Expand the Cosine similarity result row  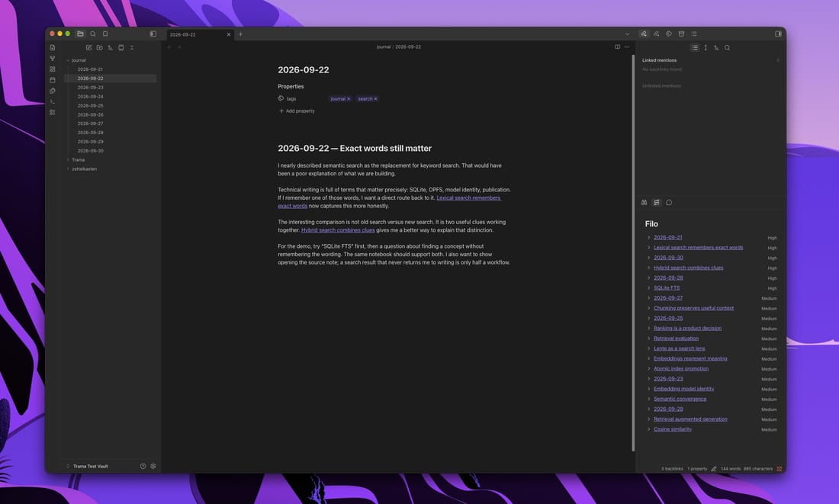tap(648, 429)
